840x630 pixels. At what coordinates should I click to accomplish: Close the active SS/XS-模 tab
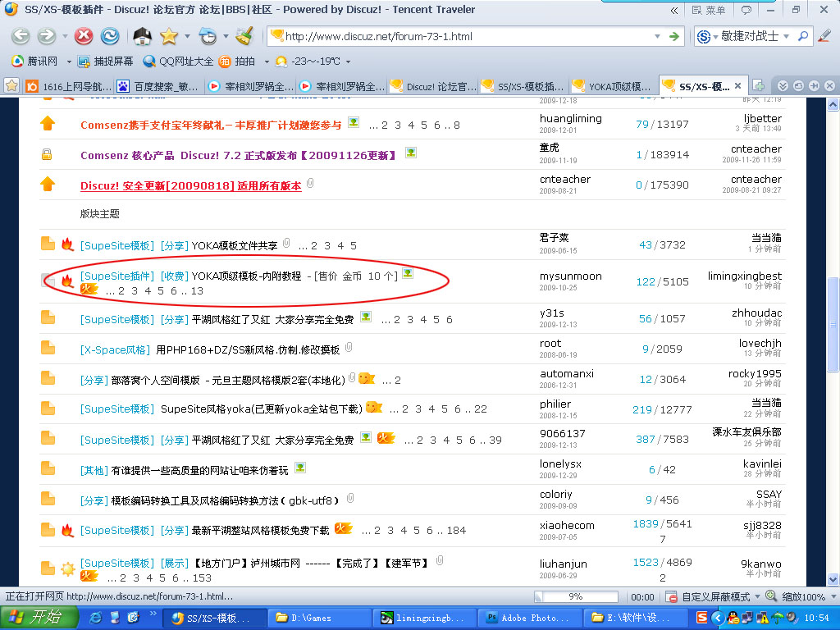(x=737, y=85)
